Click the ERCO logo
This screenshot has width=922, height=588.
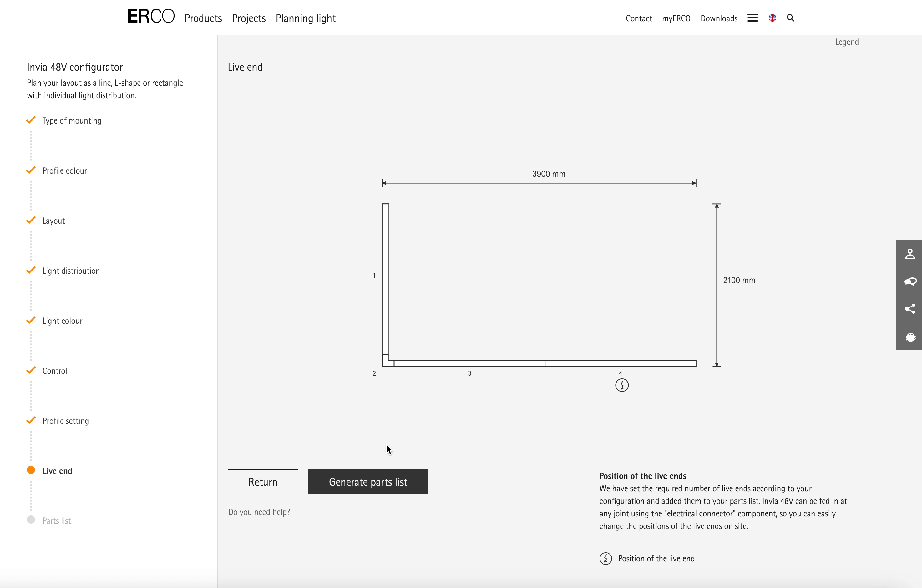tap(151, 17)
